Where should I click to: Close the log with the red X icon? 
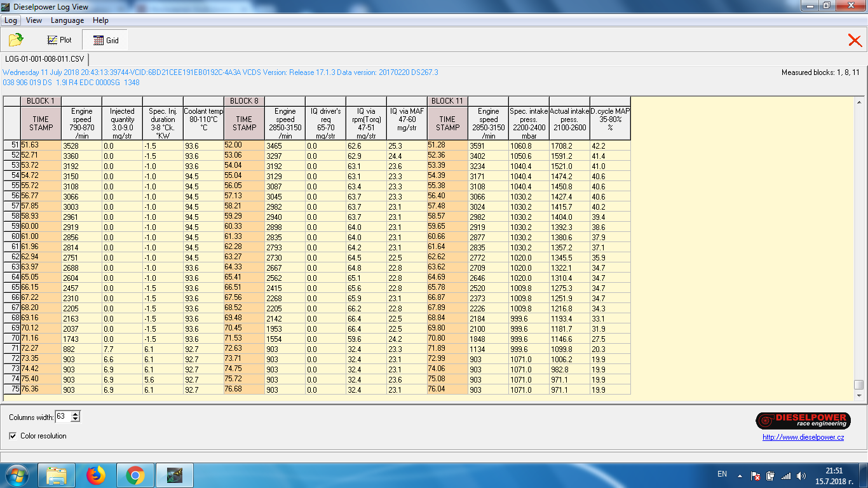855,41
